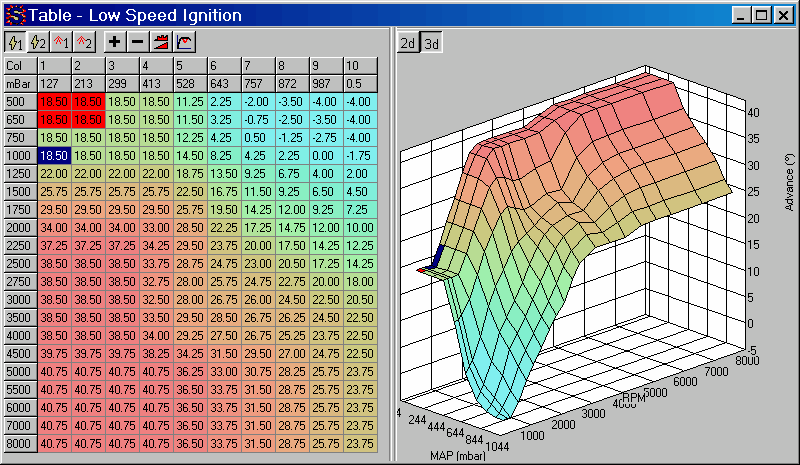Click the red arrow table 2 icon
The height and width of the screenshot is (465, 800).
85,42
